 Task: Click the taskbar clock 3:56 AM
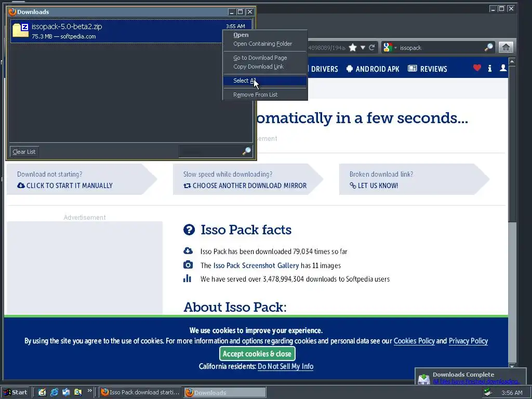pyautogui.click(x=512, y=393)
